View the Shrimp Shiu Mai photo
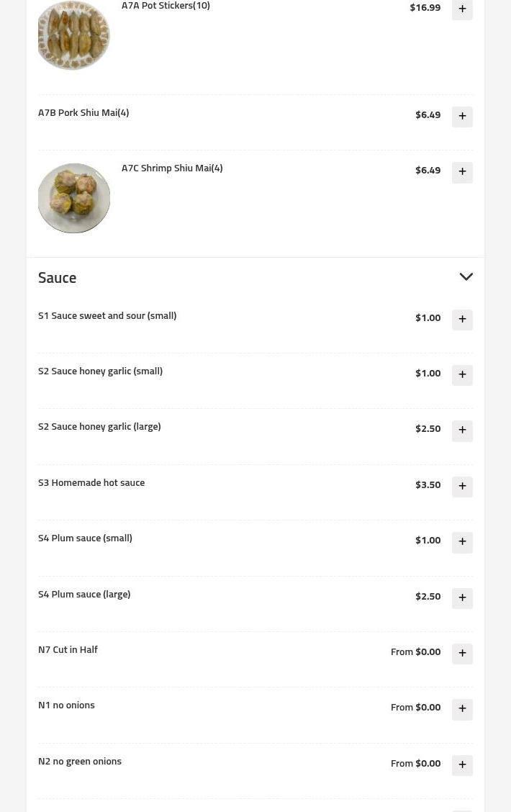 coord(73,197)
